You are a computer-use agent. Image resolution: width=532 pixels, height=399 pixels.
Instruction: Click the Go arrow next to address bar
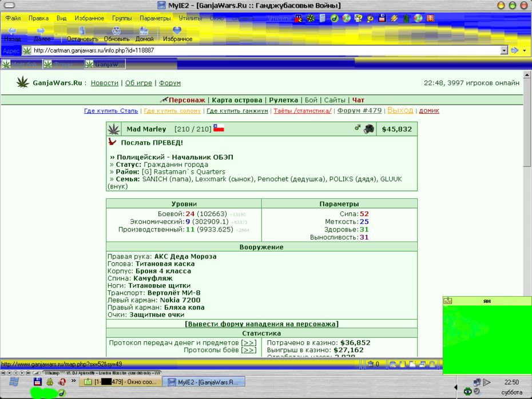514,50
